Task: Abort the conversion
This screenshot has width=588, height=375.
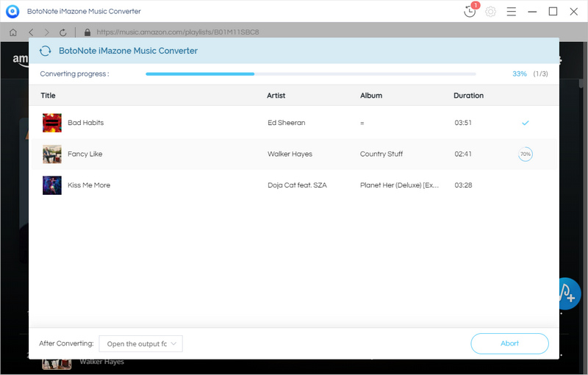Action: (509, 343)
